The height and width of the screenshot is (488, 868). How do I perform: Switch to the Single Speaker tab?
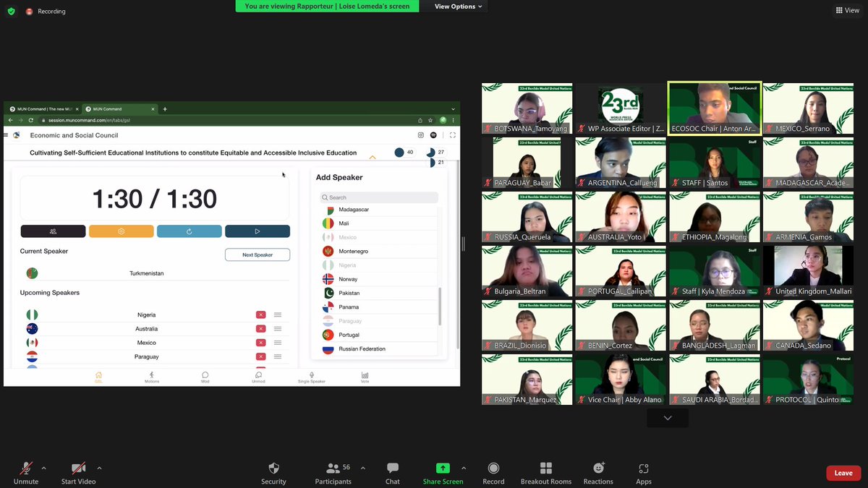point(312,377)
